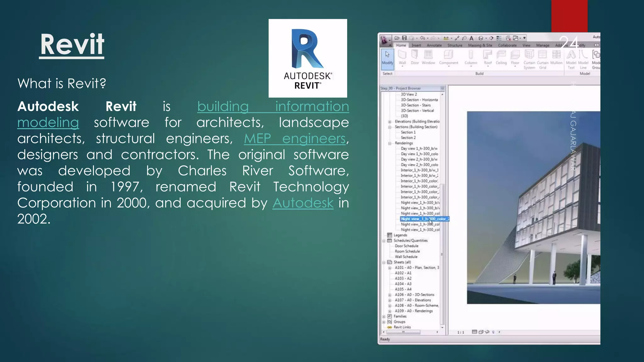Open the Collaborate ribbon tab
The image size is (644, 362).
coord(507,45)
